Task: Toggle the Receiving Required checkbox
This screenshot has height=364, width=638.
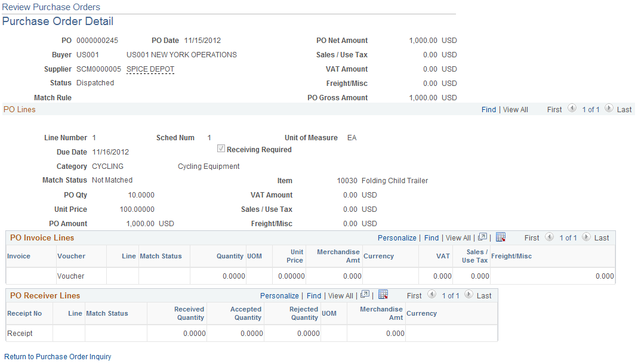Action: coord(220,149)
